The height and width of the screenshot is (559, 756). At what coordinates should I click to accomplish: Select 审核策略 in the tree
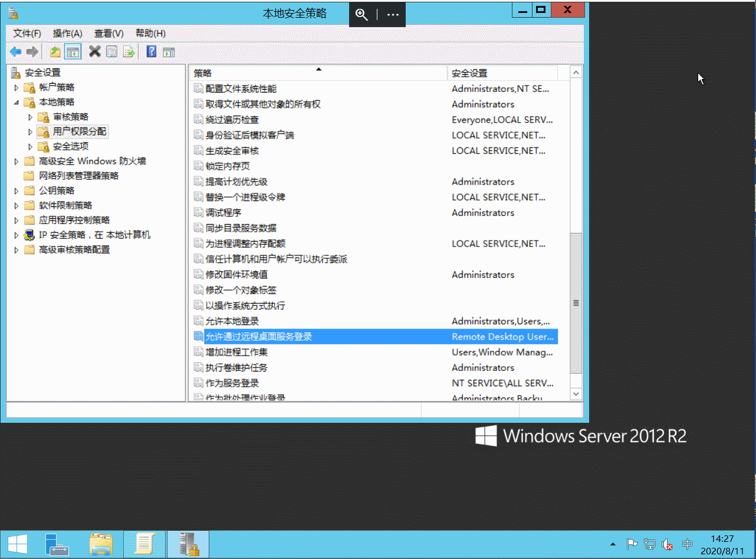70,117
